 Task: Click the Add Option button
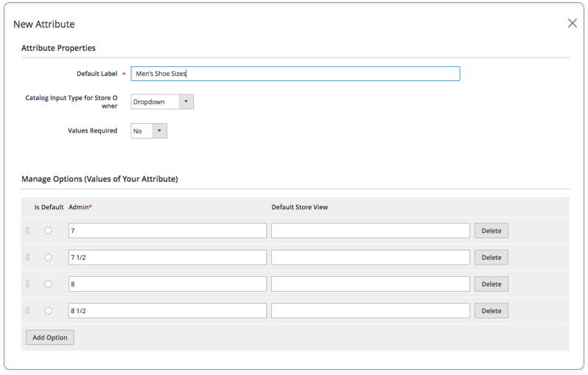pyautogui.click(x=50, y=337)
